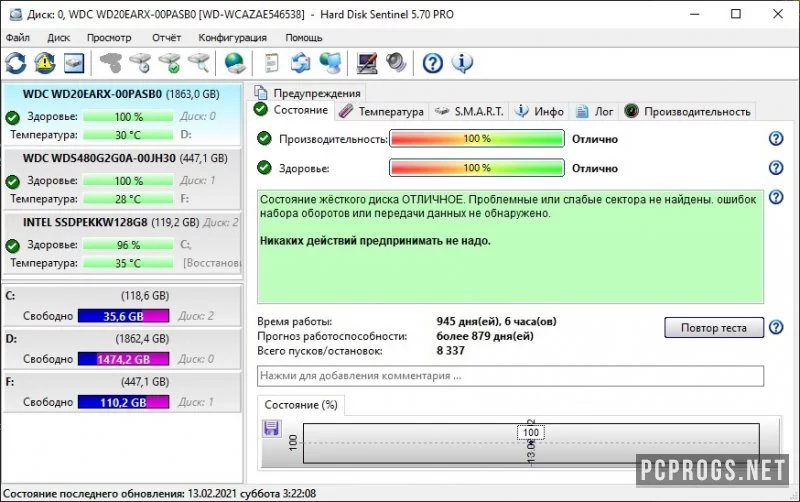The height and width of the screenshot is (502, 800).
Task: Open the Файл menu
Action: click(18, 38)
